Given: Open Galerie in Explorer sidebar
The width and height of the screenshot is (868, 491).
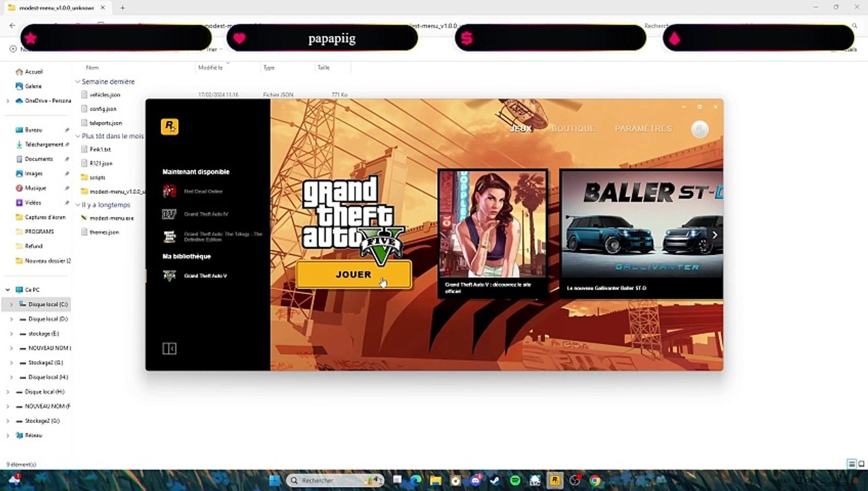Looking at the screenshot, I should click(33, 86).
